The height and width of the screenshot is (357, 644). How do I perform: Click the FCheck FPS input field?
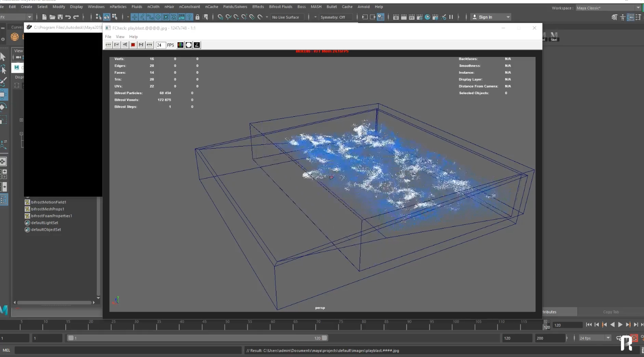(x=160, y=45)
